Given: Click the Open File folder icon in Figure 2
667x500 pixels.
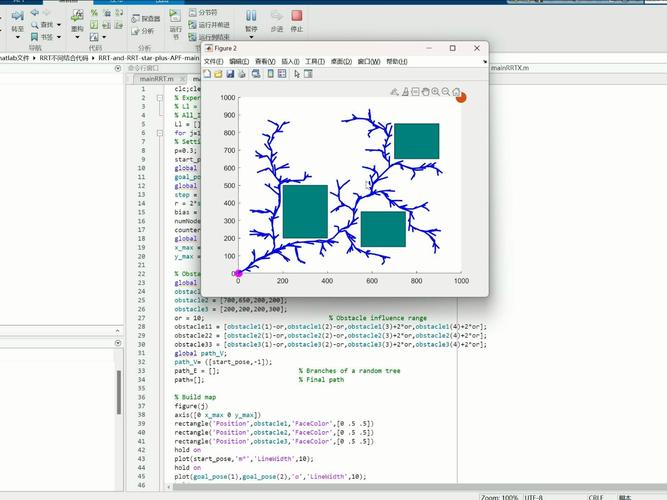Looking at the screenshot, I should pos(218,74).
